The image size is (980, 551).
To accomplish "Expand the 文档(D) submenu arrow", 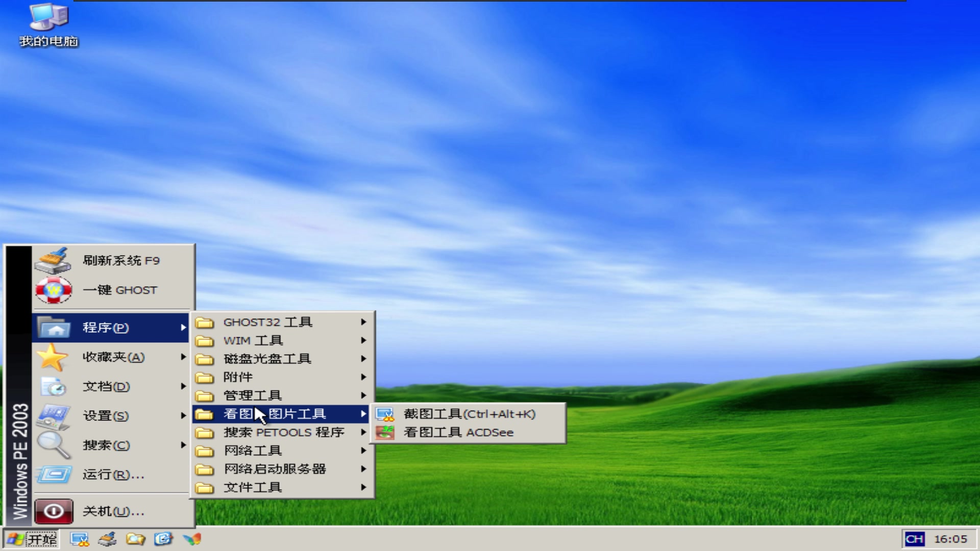I will click(183, 387).
